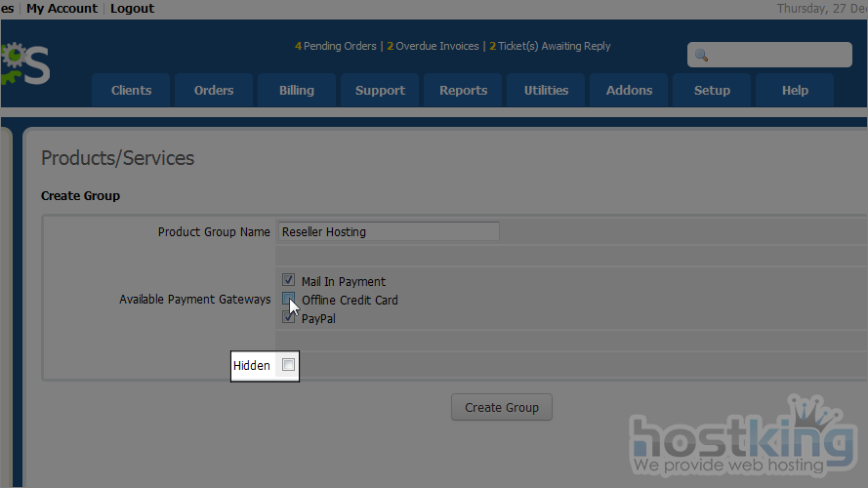This screenshot has height=488, width=868.
Task: Open the Addons menu
Action: pyautogui.click(x=629, y=90)
